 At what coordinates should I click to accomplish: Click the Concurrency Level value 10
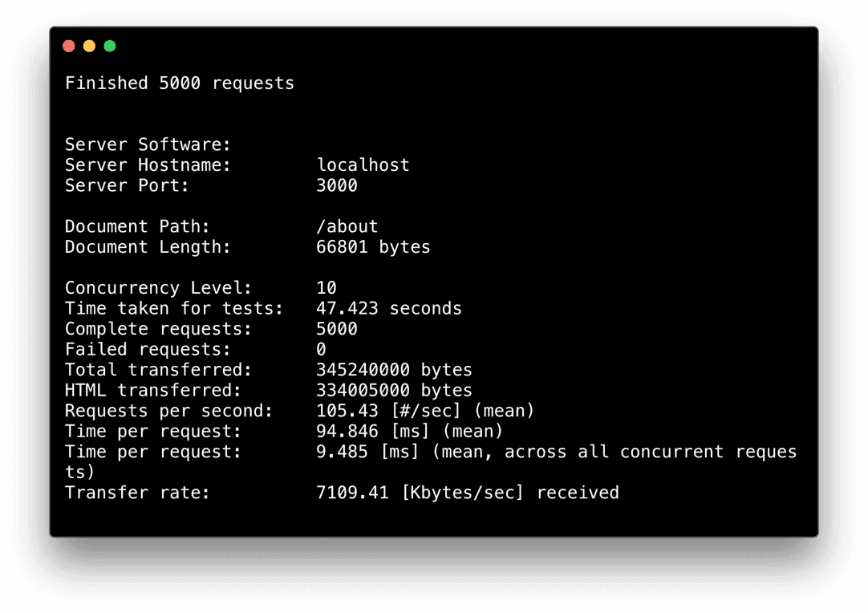[x=327, y=288]
